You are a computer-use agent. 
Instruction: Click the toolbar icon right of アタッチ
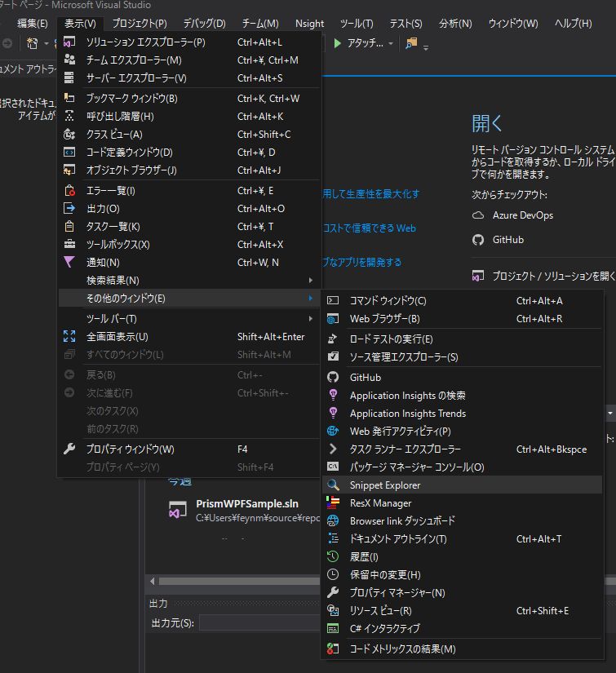pos(411,43)
